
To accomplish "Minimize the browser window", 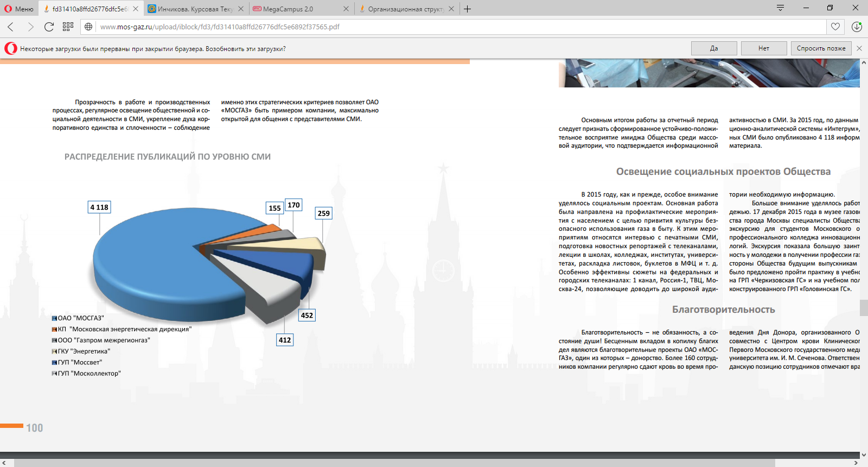I will 805,8.
